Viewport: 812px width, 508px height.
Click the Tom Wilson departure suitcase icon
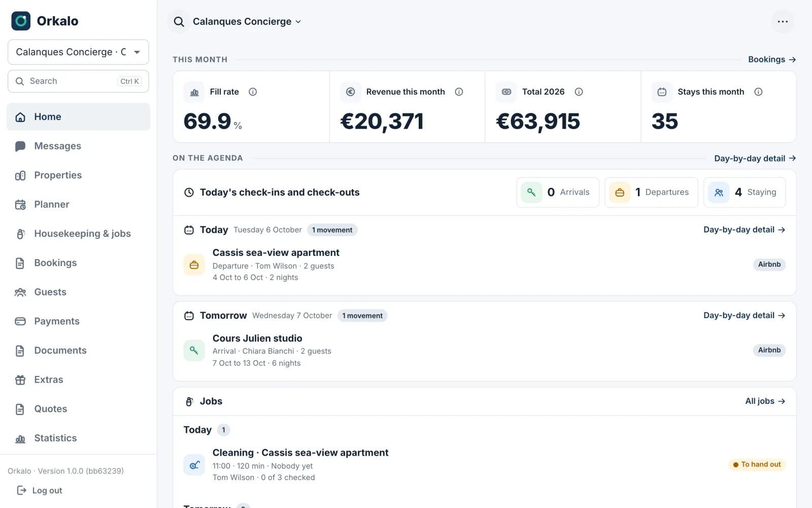point(194,265)
